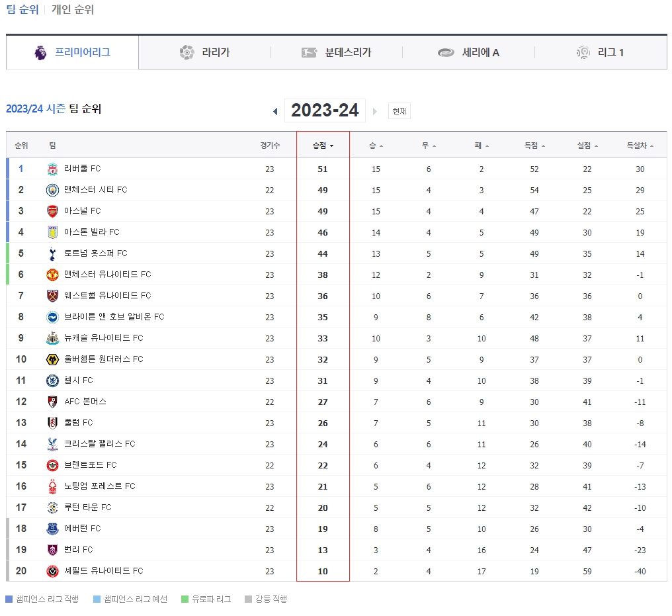Open 첼시 FC team link
The width and height of the screenshot is (672, 616).
point(79,380)
